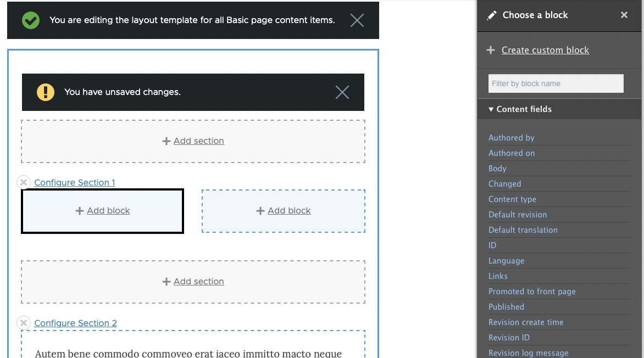Add the Authored by block
Viewport: 644px width, 358px height.
pyautogui.click(x=511, y=137)
